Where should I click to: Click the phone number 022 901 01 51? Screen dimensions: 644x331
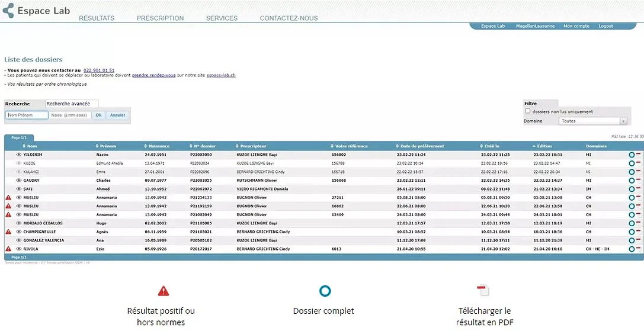pyautogui.click(x=99, y=70)
